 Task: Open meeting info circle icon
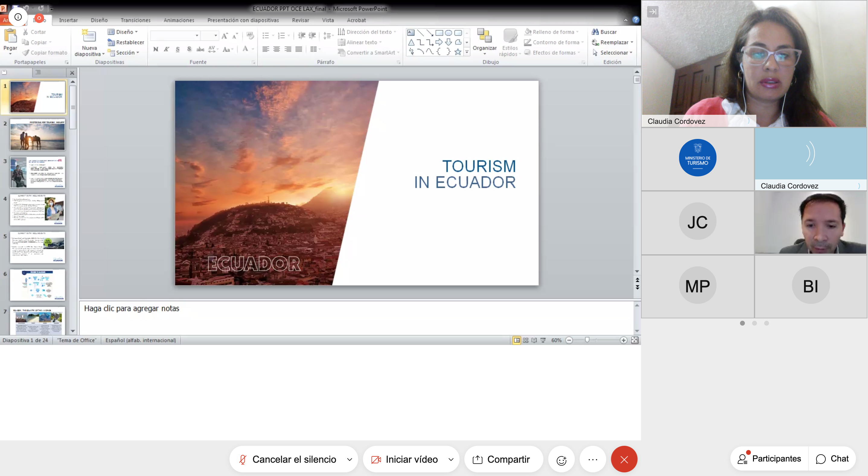click(x=18, y=17)
